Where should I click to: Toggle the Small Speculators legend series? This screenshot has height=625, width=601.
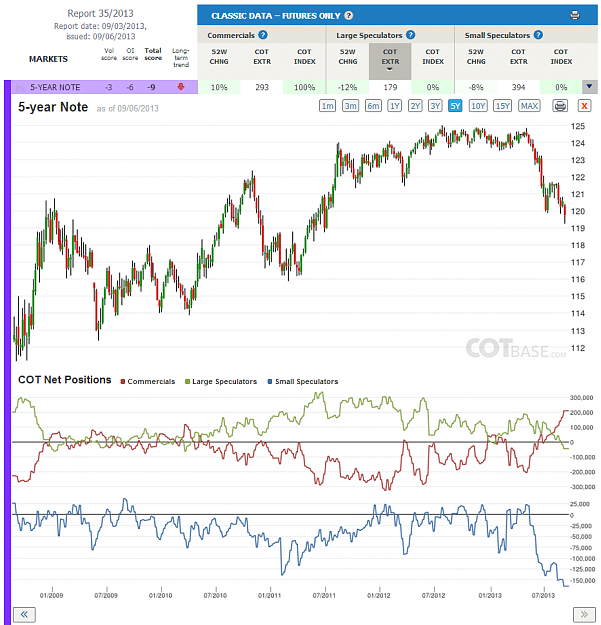point(303,381)
